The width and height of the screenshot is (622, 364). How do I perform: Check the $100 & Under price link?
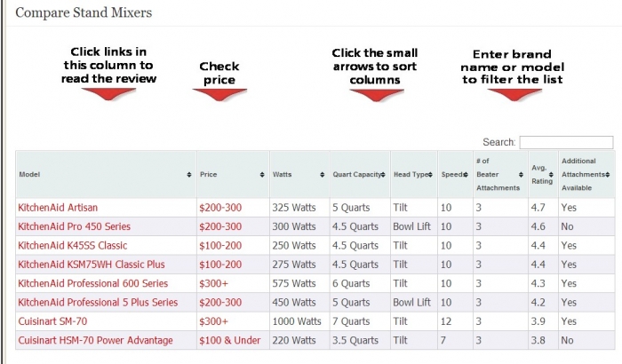click(x=229, y=340)
